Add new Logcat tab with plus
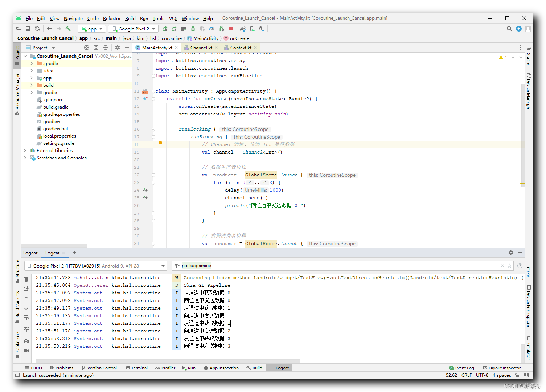This screenshot has height=392, width=546. (x=74, y=253)
